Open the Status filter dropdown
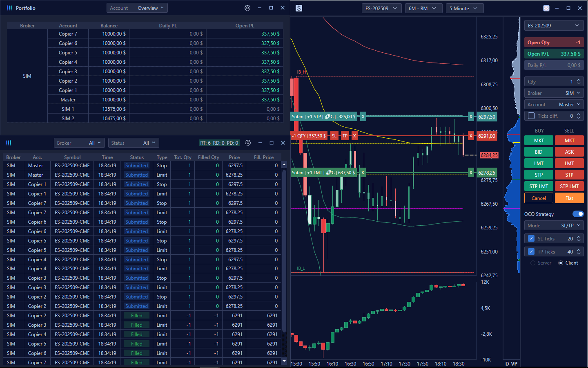Image resolution: width=588 pixels, height=368 pixels. point(134,143)
